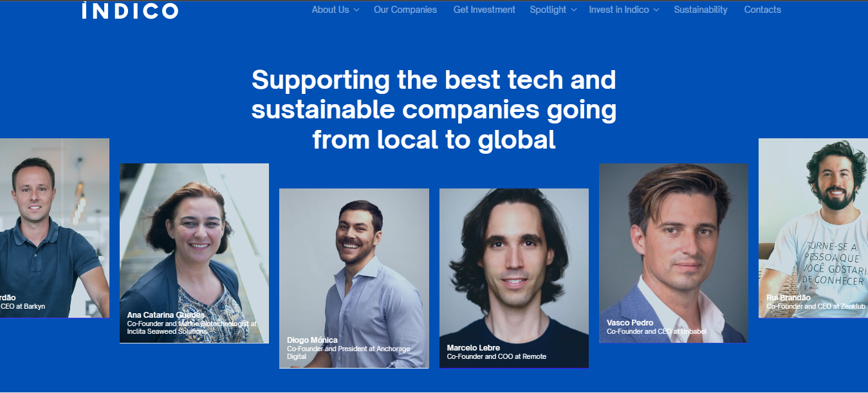
Task: Click "Co-Founder and COO at Remote" caption
Action: click(x=497, y=356)
